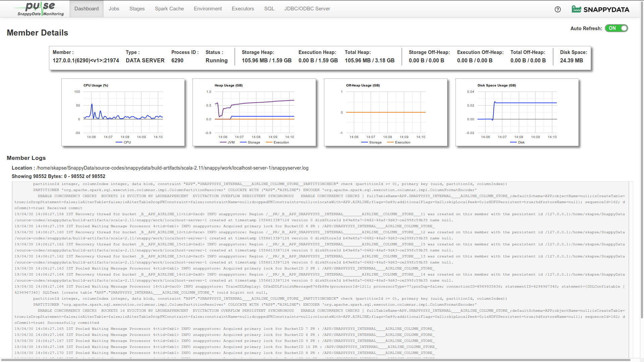Toggle JVM legend in Heap Usage chart
Image resolution: width=644 pixels, height=362 pixels.
[x=227, y=142]
